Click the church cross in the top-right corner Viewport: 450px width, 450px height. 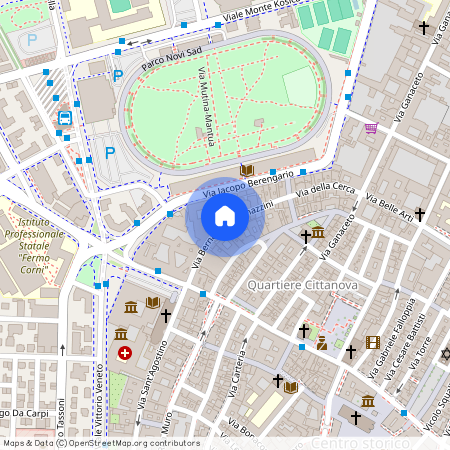(x=424, y=28)
